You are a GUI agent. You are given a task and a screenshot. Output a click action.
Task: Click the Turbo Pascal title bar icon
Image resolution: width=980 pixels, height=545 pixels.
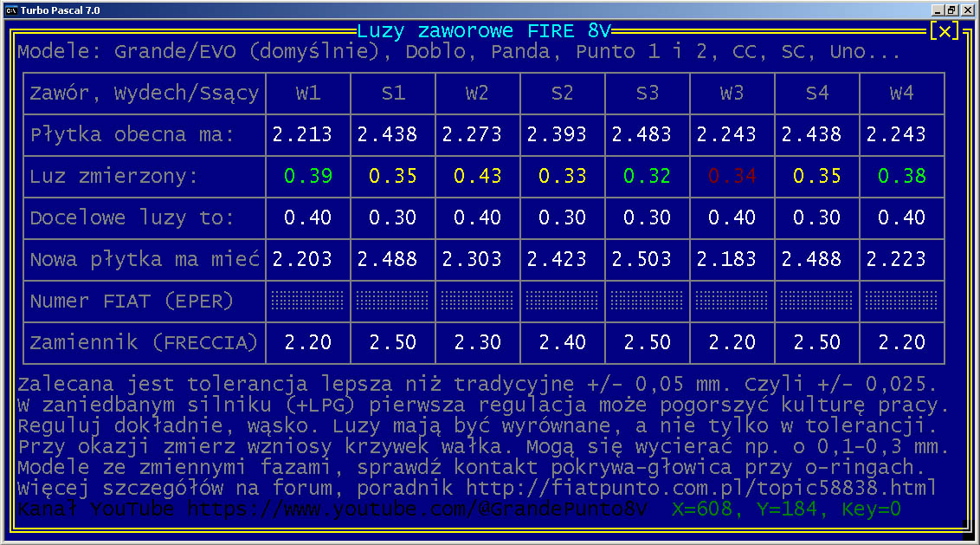click(x=10, y=9)
